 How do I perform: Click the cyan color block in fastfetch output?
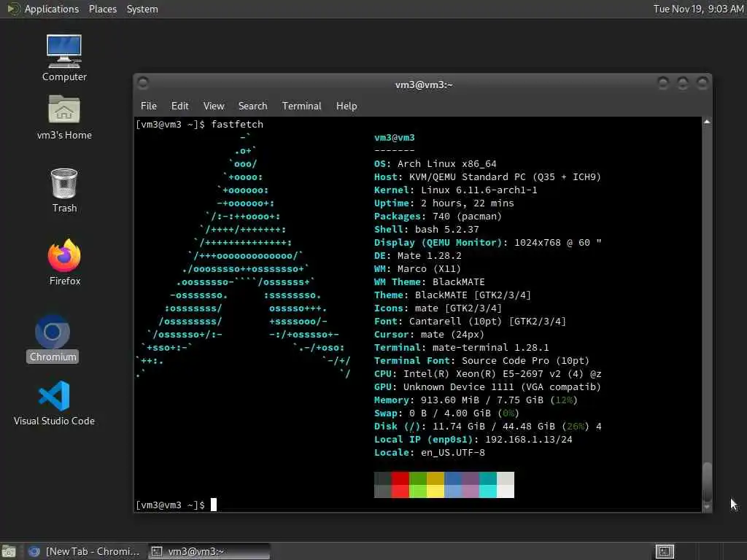tap(488, 491)
